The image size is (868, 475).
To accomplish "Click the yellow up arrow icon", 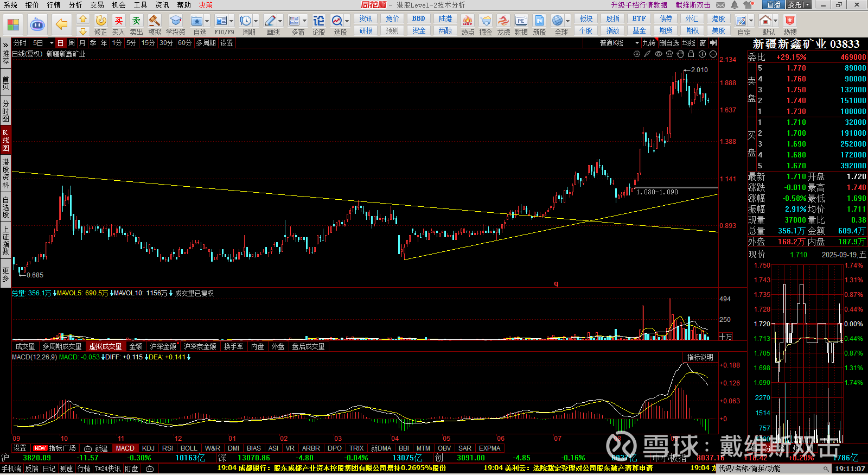I will [x=83, y=19].
